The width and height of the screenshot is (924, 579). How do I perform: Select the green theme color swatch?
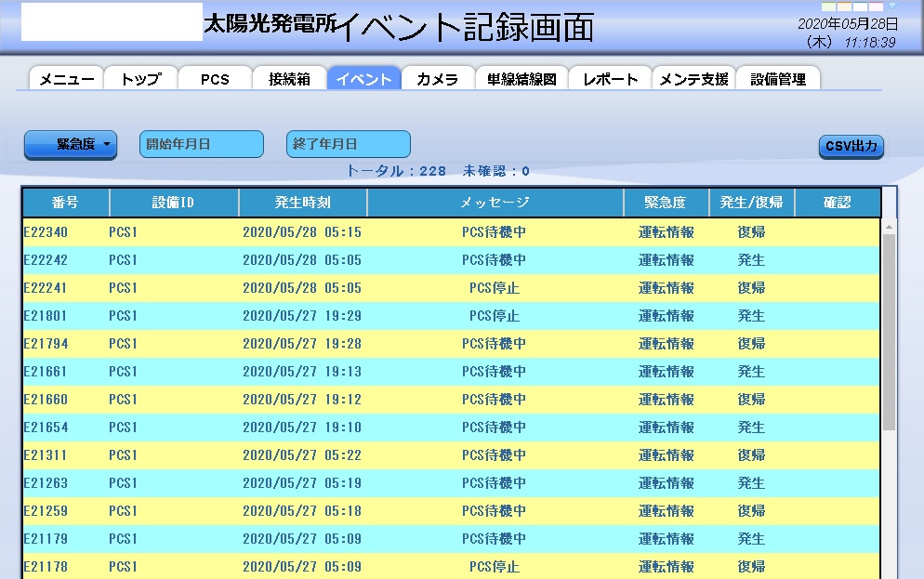(x=829, y=7)
